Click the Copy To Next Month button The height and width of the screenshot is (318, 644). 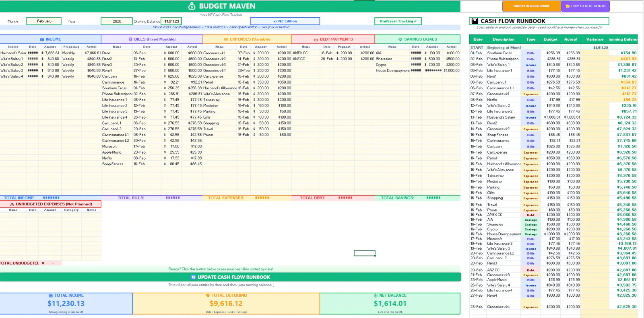[586, 6]
